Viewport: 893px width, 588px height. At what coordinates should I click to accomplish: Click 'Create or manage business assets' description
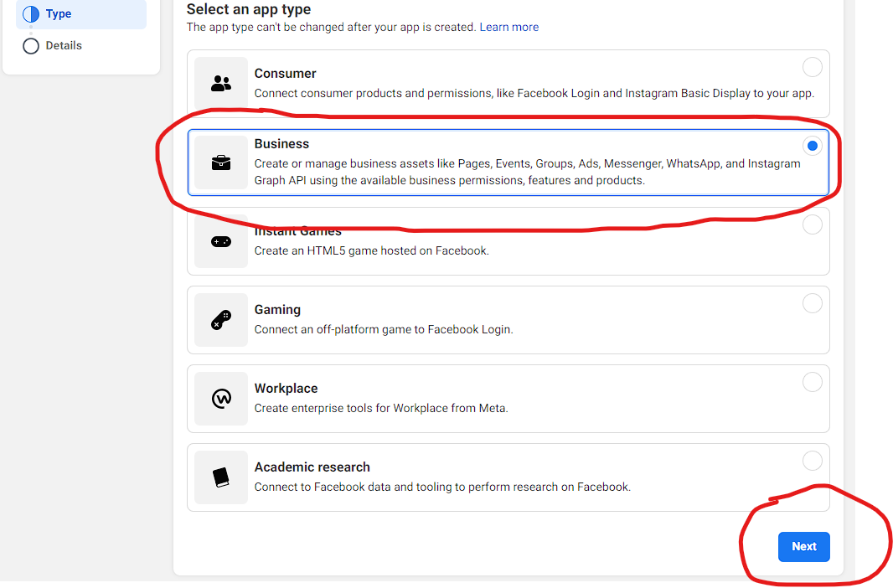(x=528, y=172)
